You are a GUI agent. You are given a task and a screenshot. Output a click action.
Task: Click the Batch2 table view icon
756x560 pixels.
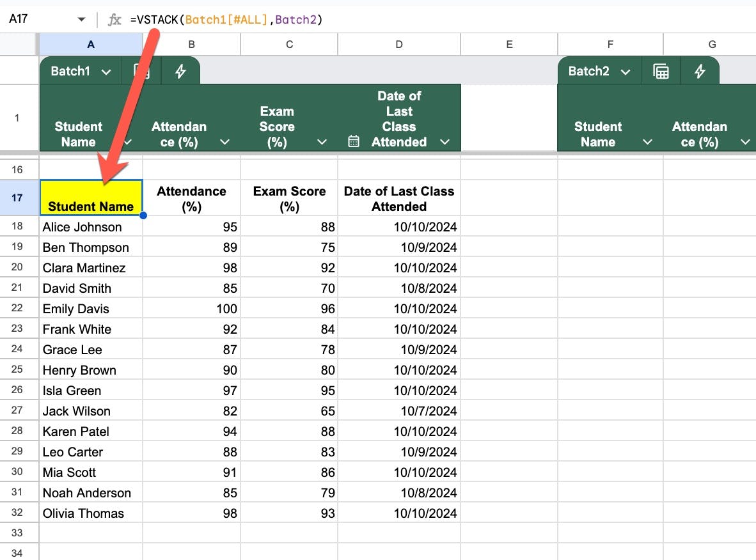661,72
